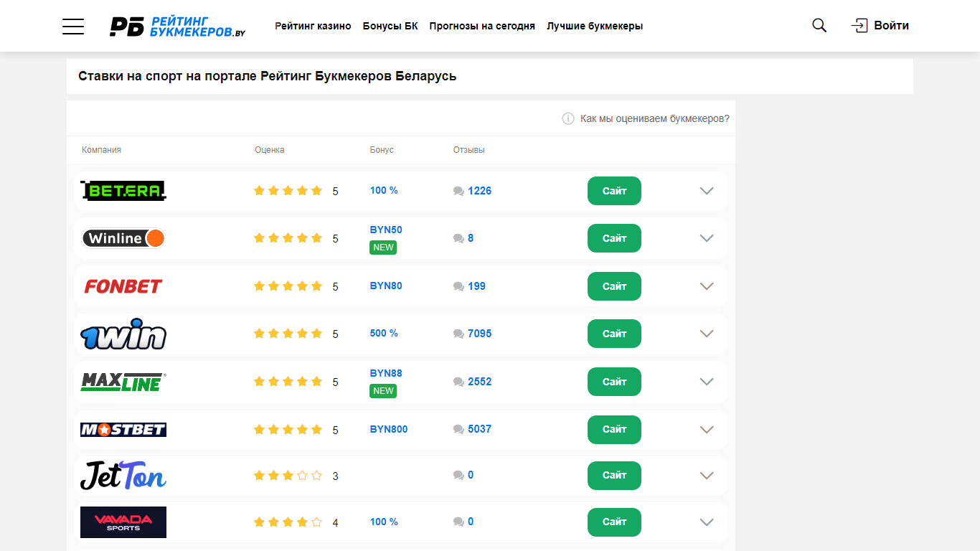Click the comment bubble icon in JetTon row
Screen dimensions: 980x551
[x=458, y=475]
